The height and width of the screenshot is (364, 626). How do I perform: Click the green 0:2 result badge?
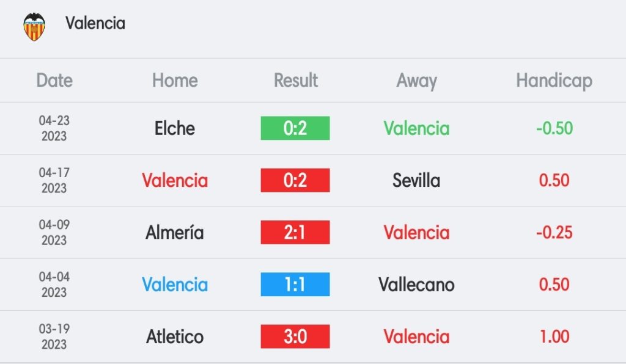[x=295, y=128]
